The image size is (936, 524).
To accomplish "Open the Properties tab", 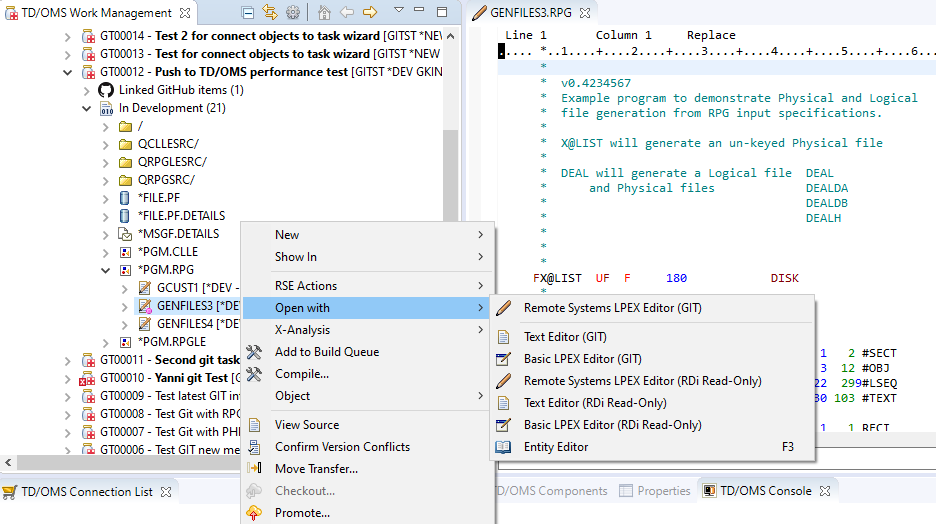I will click(x=663, y=491).
